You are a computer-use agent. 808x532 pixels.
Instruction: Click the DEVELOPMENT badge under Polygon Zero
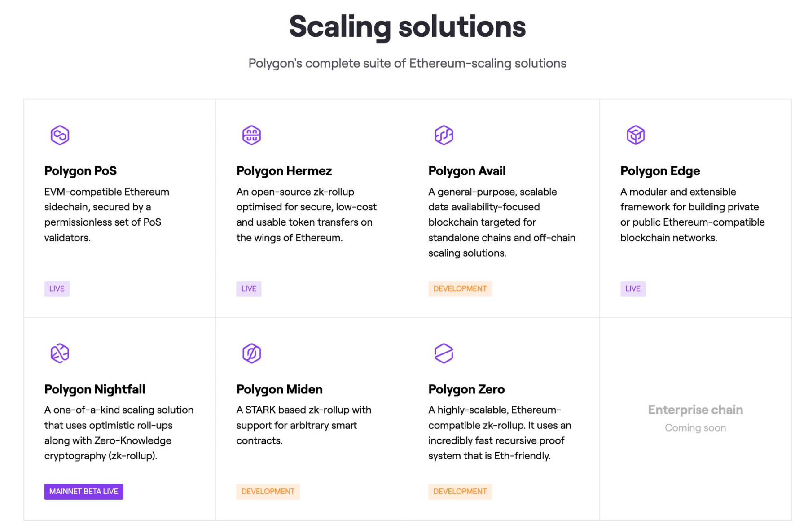coord(460,491)
